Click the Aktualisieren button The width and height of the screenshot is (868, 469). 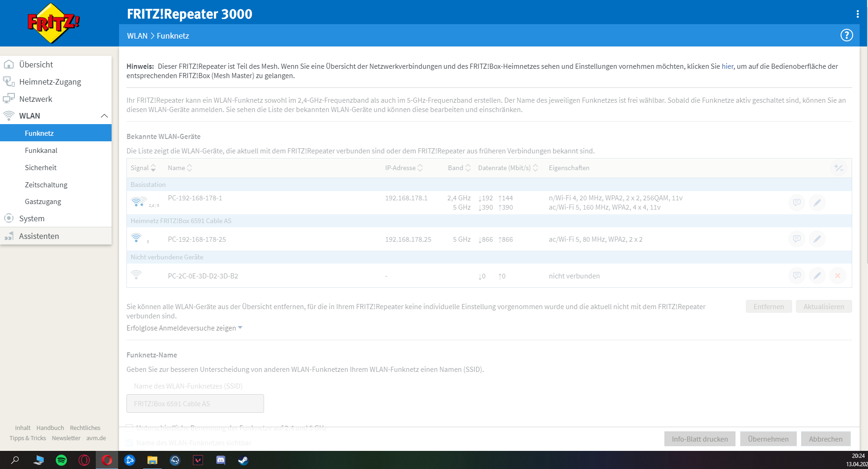[824, 306]
